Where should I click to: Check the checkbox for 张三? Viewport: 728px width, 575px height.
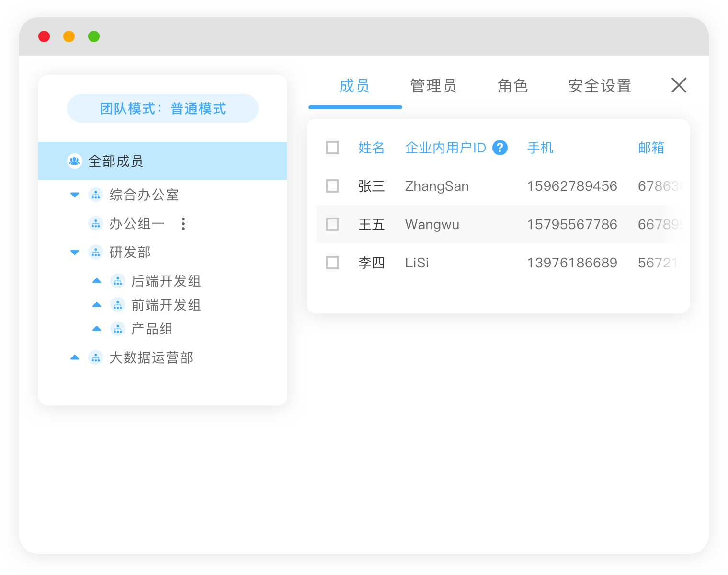tap(332, 186)
